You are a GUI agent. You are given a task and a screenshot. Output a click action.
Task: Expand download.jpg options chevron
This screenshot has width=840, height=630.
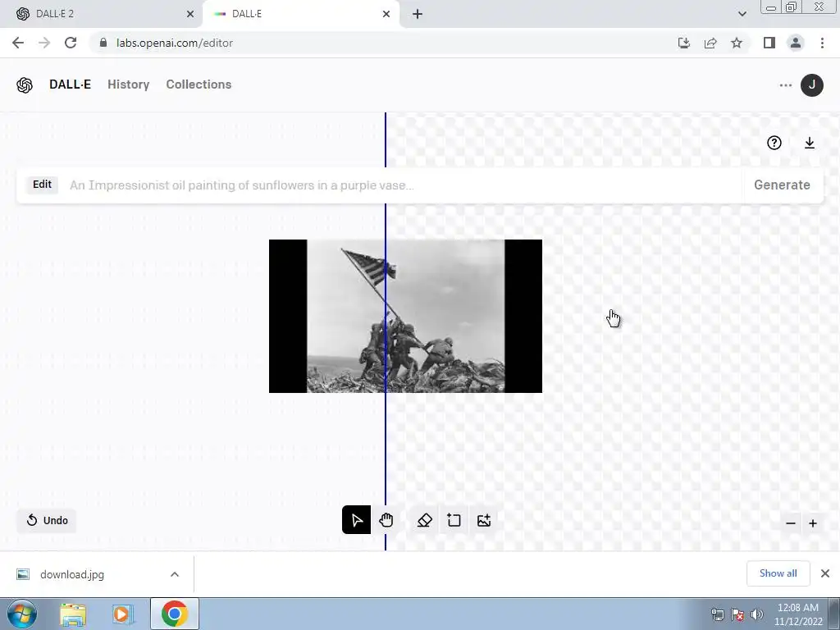coord(175,574)
